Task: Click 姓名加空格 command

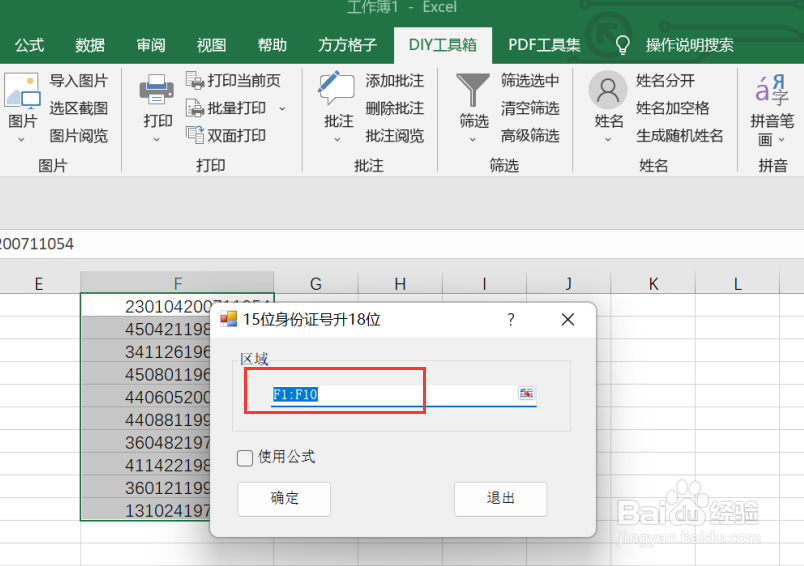Action: (x=672, y=108)
